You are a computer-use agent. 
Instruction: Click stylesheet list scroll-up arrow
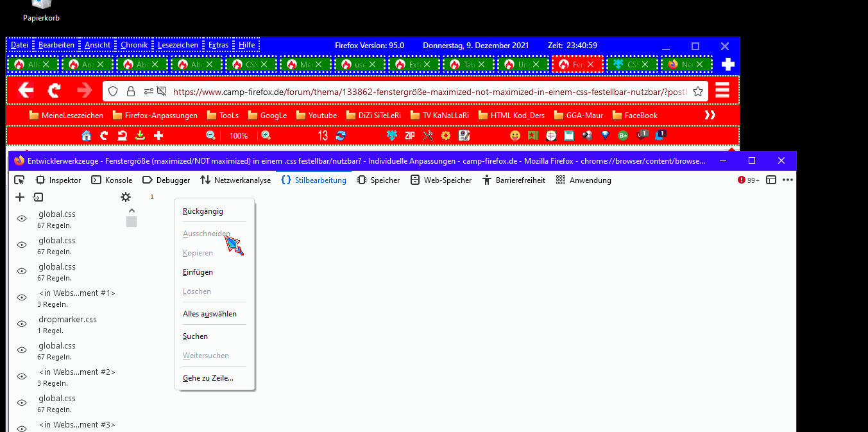pyautogui.click(x=132, y=211)
